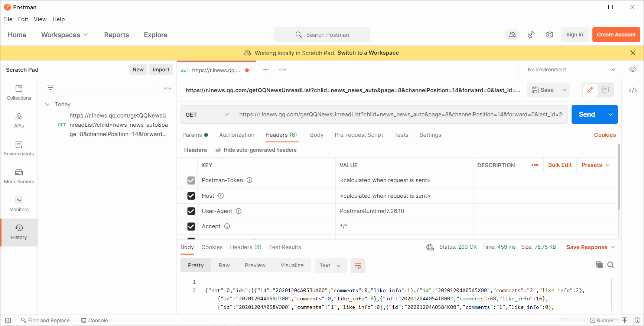
Task: Open the comments icon beside pencil
Action: click(605, 90)
